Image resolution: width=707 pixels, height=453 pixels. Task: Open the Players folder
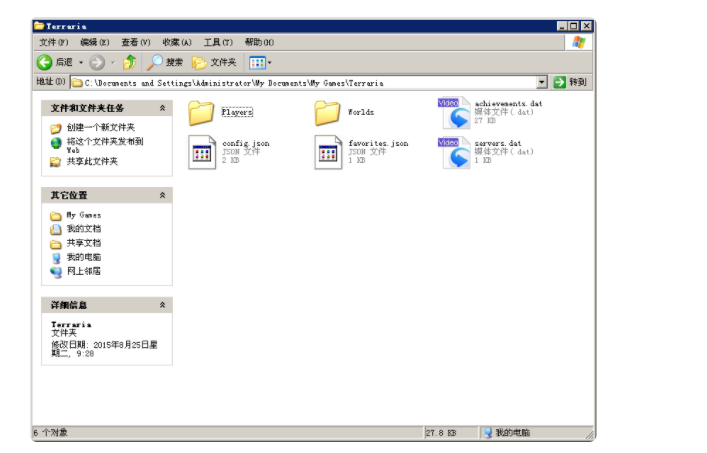202,112
